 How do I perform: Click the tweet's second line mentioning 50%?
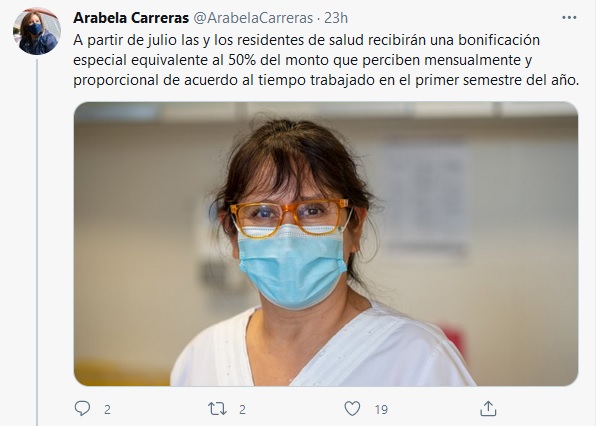[x=302, y=60]
